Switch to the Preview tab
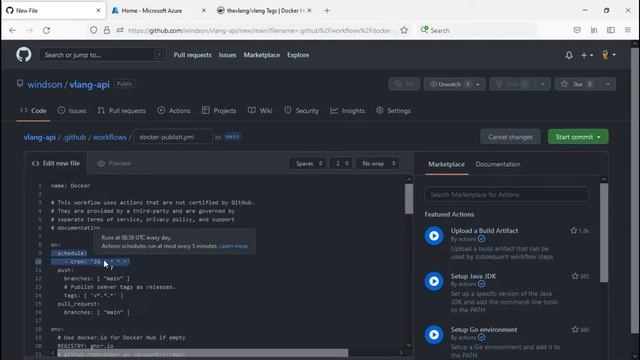 click(114, 163)
